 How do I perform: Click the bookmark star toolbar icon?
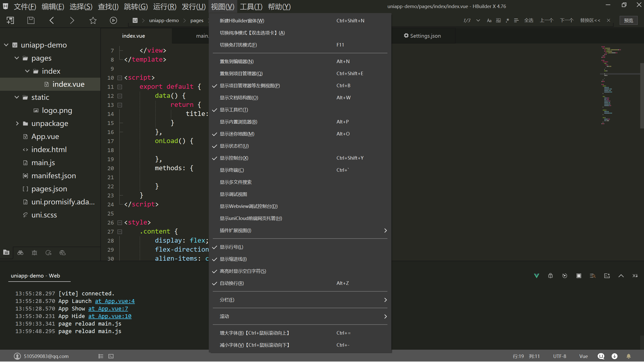point(93,20)
